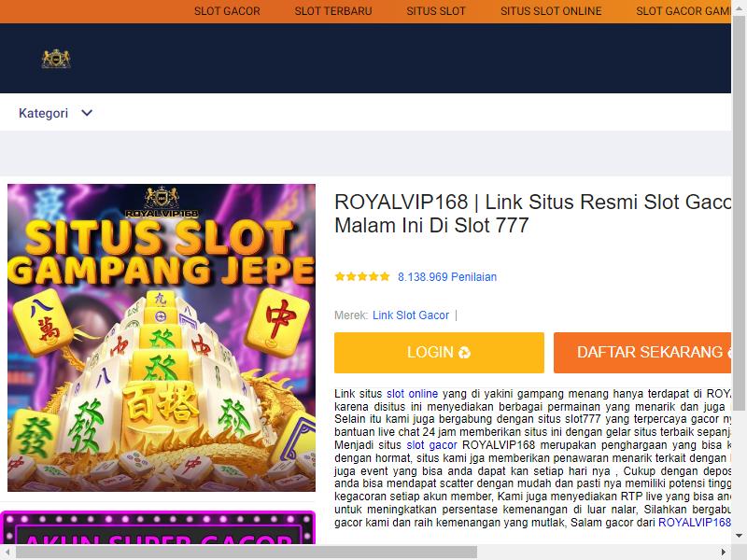
Task: Open the Situs Slot Gampang Jepe product image
Action: click(x=161, y=338)
